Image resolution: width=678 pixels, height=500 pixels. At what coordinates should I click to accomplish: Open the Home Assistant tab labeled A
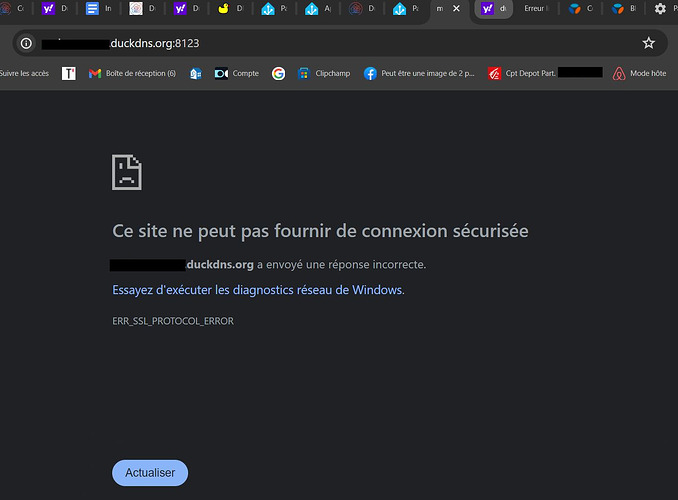pyautogui.click(x=318, y=8)
